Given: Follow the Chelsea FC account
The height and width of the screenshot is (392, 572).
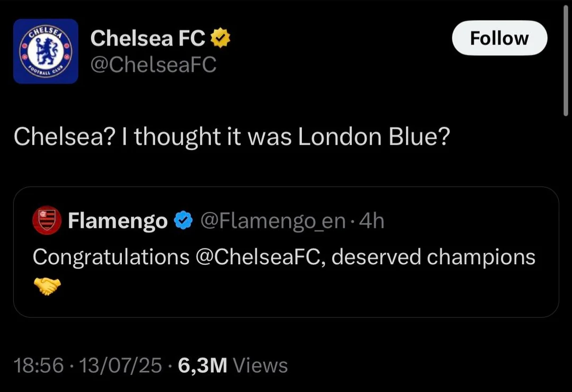Looking at the screenshot, I should coord(499,38).
